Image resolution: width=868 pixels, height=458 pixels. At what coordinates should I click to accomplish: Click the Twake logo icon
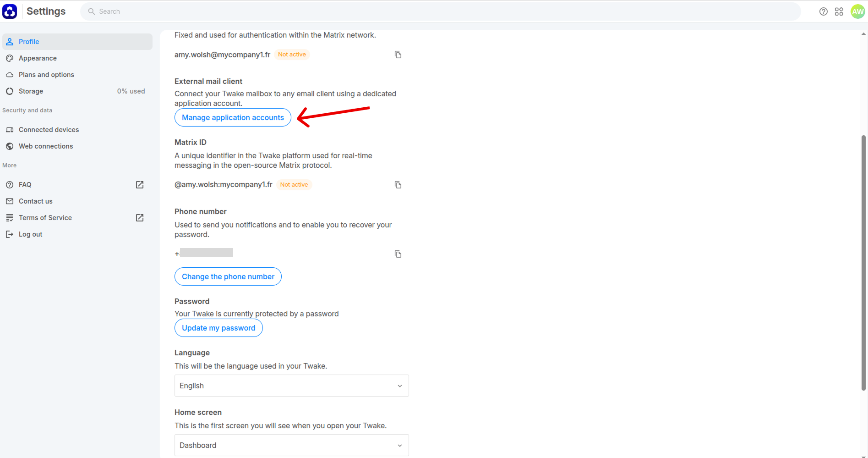pyautogui.click(x=10, y=11)
